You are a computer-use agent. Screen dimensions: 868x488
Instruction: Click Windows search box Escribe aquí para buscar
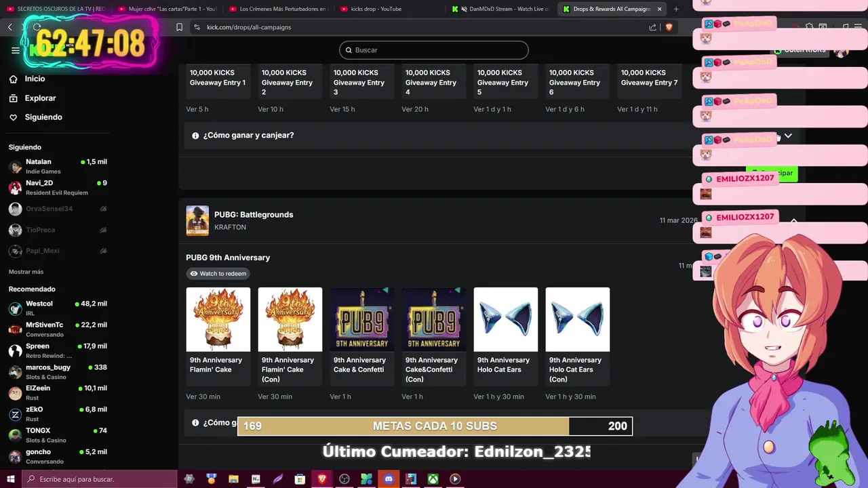tap(100, 479)
